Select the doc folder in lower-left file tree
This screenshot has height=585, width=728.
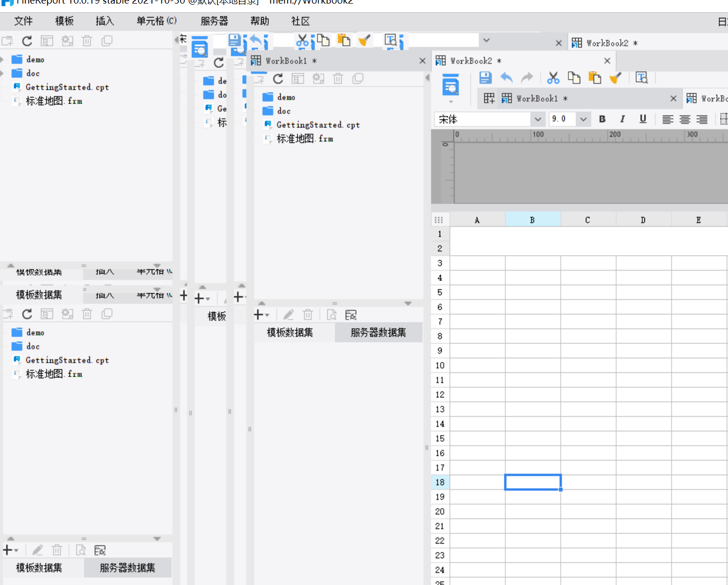(x=33, y=347)
